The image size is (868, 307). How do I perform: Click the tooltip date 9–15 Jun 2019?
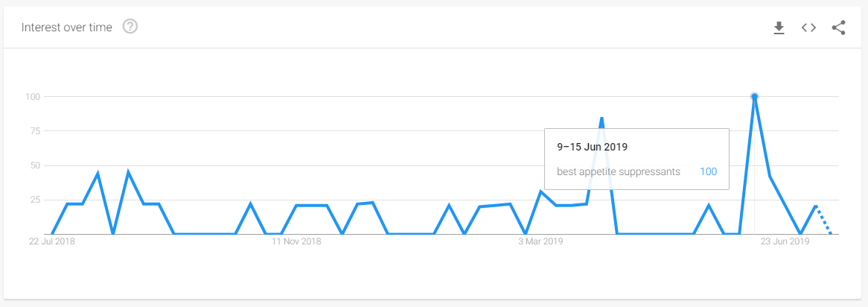(592, 148)
